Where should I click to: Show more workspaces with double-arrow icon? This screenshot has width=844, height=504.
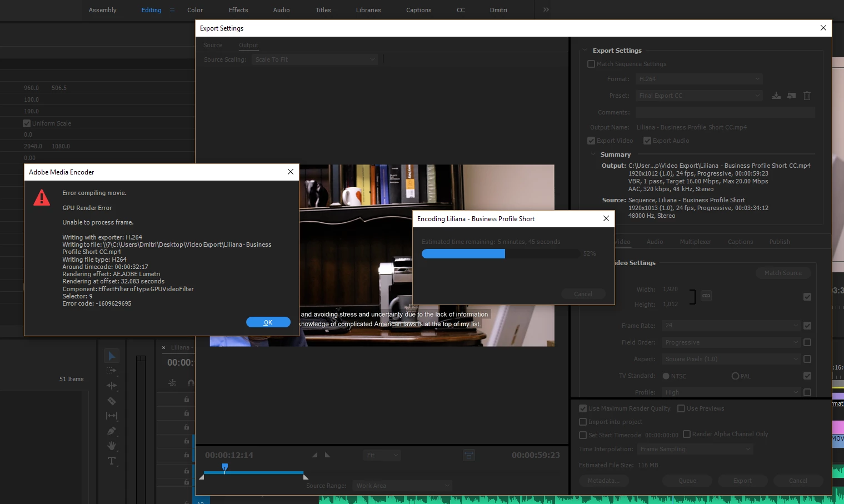coord(546,9)
